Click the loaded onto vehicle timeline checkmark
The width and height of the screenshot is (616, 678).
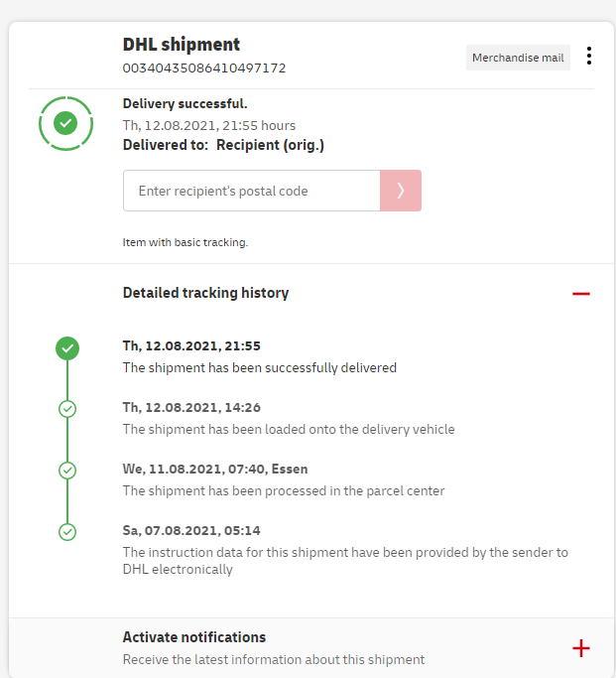tap(67, 408)
